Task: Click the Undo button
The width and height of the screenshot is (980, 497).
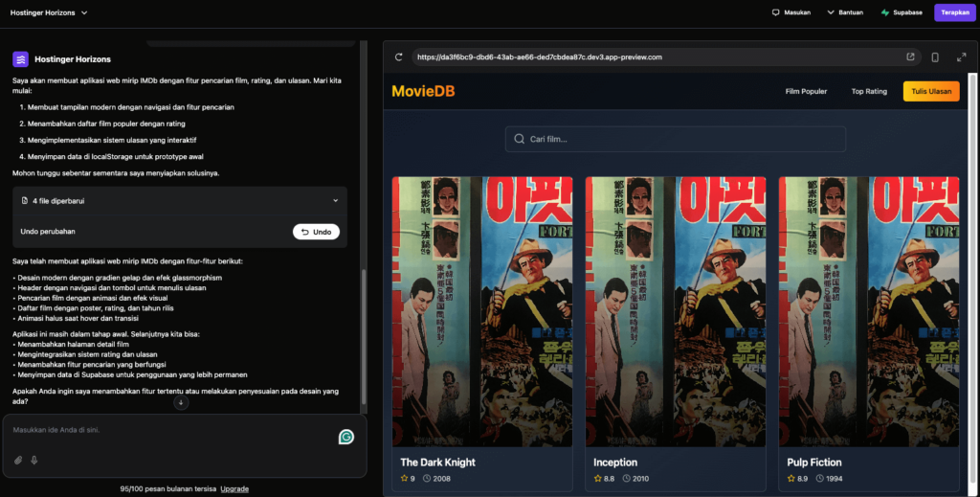Action: pyautogui.click(x=316, y=232)
